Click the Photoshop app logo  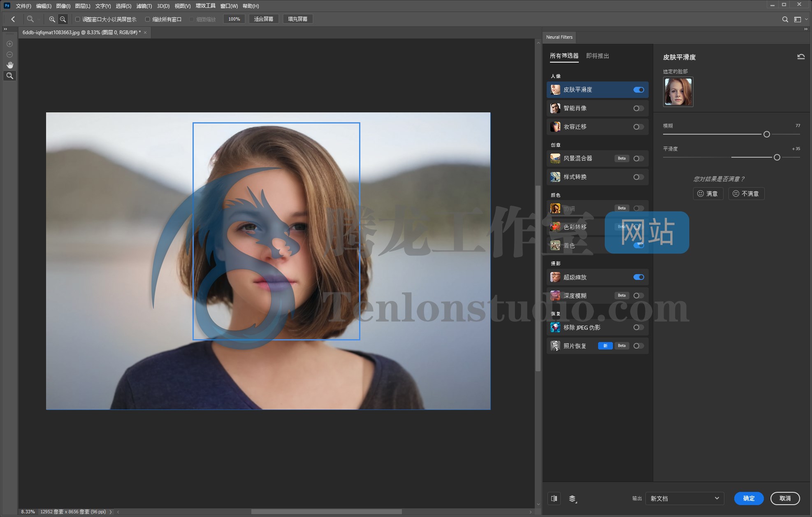pos(7,6)
